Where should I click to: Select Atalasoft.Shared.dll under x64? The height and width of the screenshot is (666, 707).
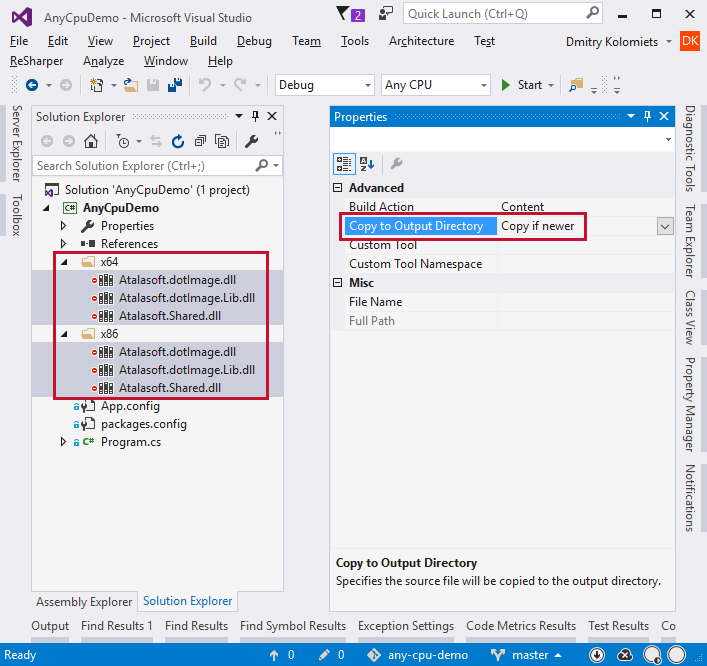point(170,316)
